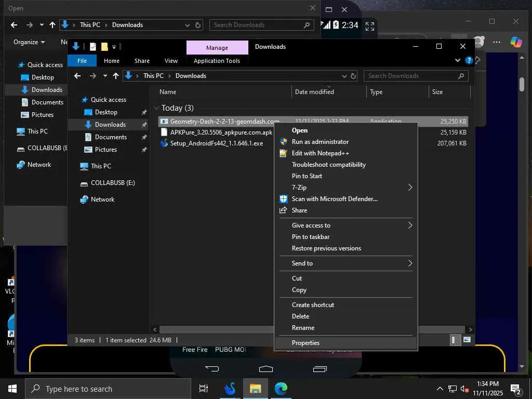The image size is (532, 399).
Task: Open Organize dropdown in Open dialog
Action: [x=29, y=42]
